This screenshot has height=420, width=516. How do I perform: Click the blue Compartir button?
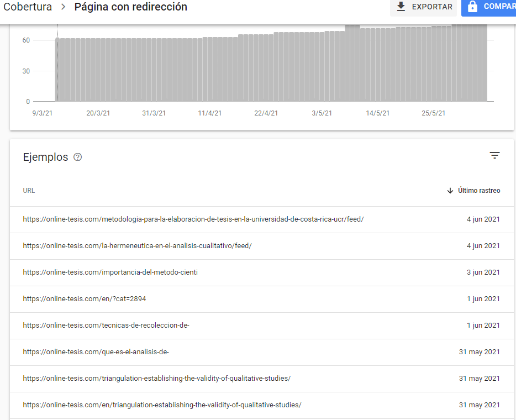(x=489, y=7)
